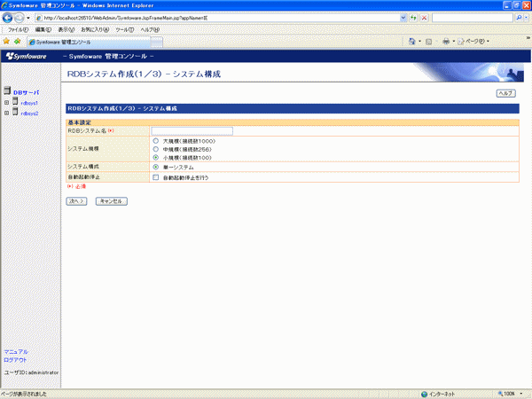This screenshot has height=399, width=532.
Task: Click the DBサーバ server icon
Action: click(7, 90)
